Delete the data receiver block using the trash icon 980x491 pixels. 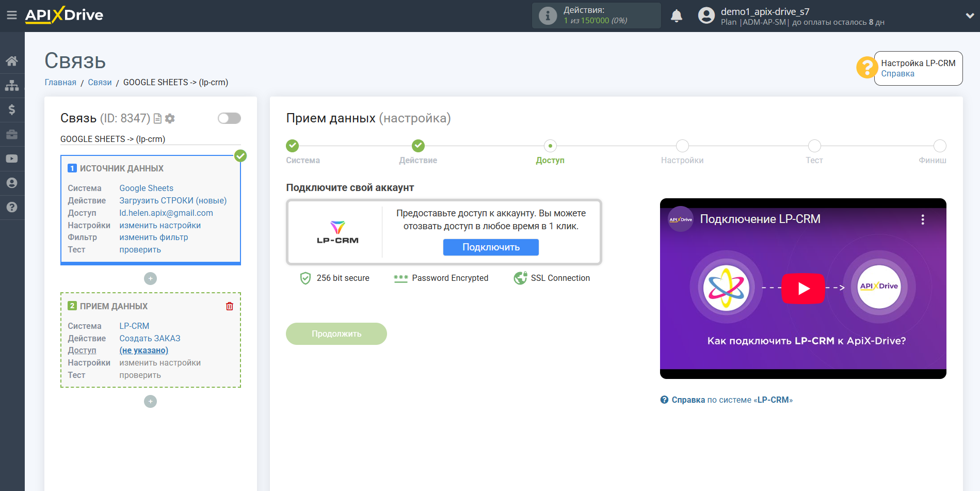230,306
